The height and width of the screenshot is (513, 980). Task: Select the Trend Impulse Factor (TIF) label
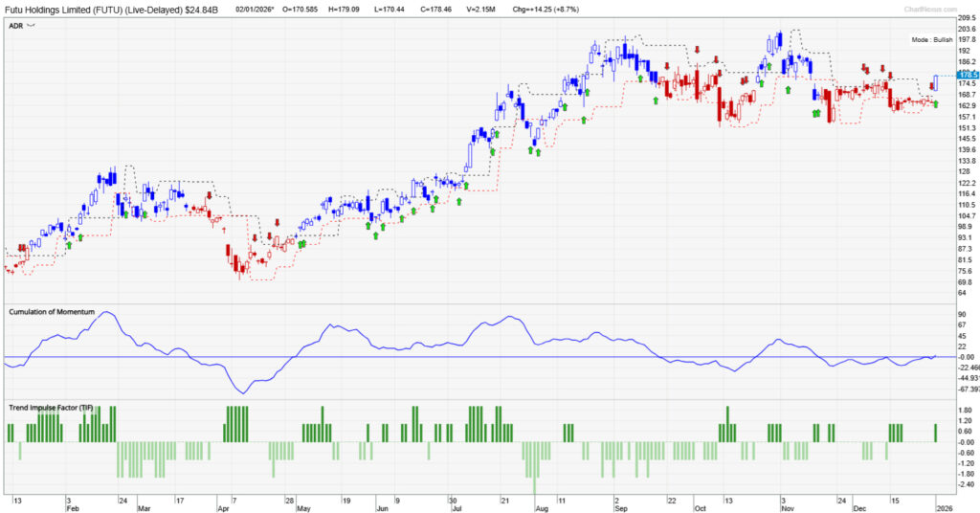pos(51,407)
